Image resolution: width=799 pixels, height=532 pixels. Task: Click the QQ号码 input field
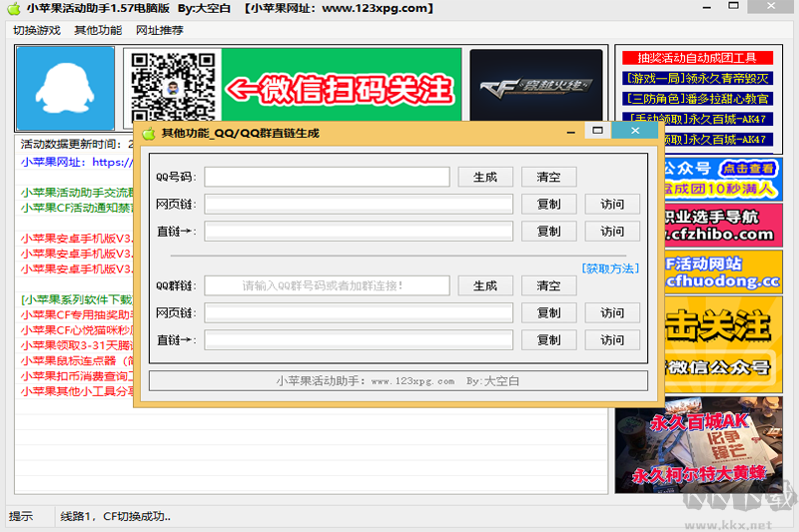coord(328,177)
